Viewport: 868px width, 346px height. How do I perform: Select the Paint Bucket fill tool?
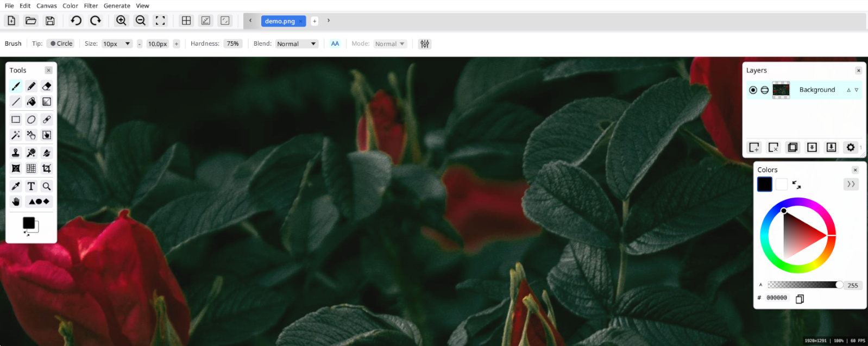point(32,102)
